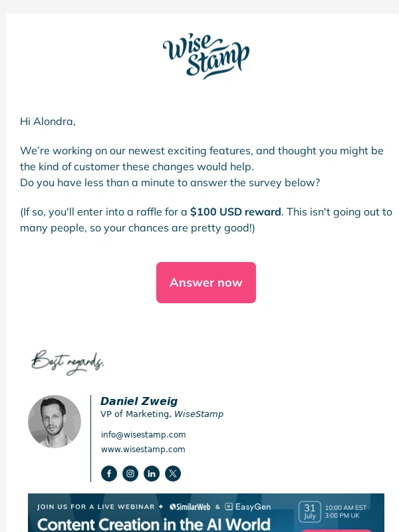Click the EasyGen logo in webinar banner
Viewport: 399px width, 532px height.
(248, 507)
